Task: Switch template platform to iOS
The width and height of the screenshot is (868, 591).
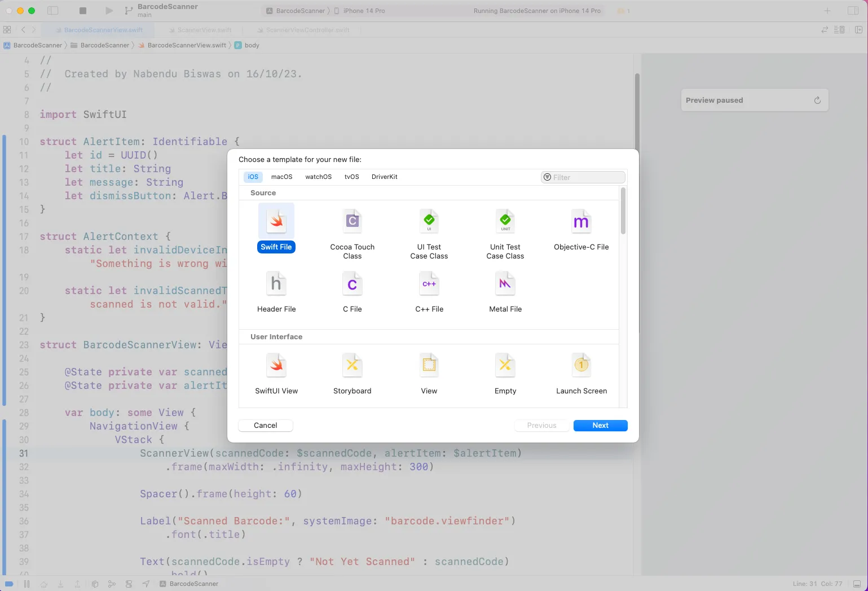Action: point(253,177)
